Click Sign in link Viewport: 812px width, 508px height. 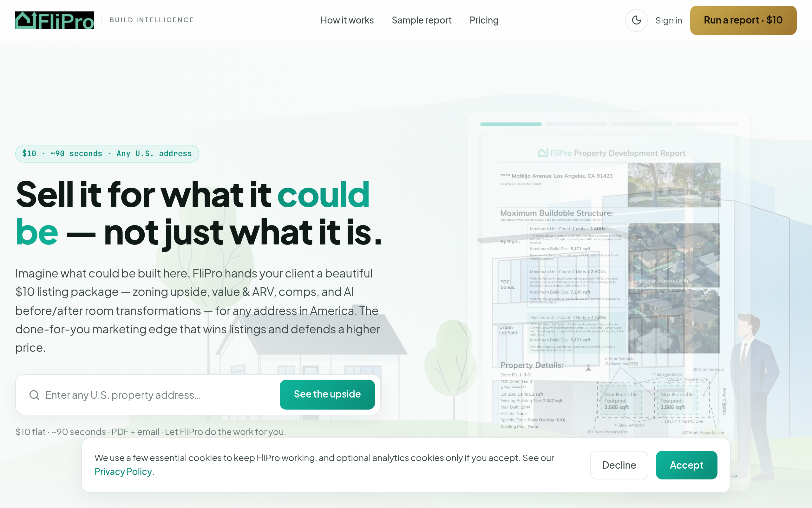(668, 21)
